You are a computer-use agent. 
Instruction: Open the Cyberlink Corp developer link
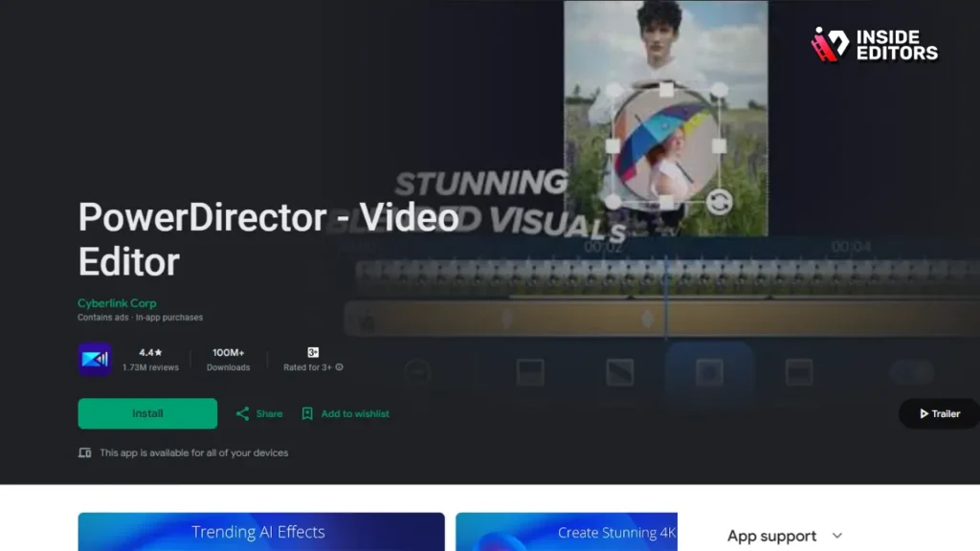[x=117, y=303]
